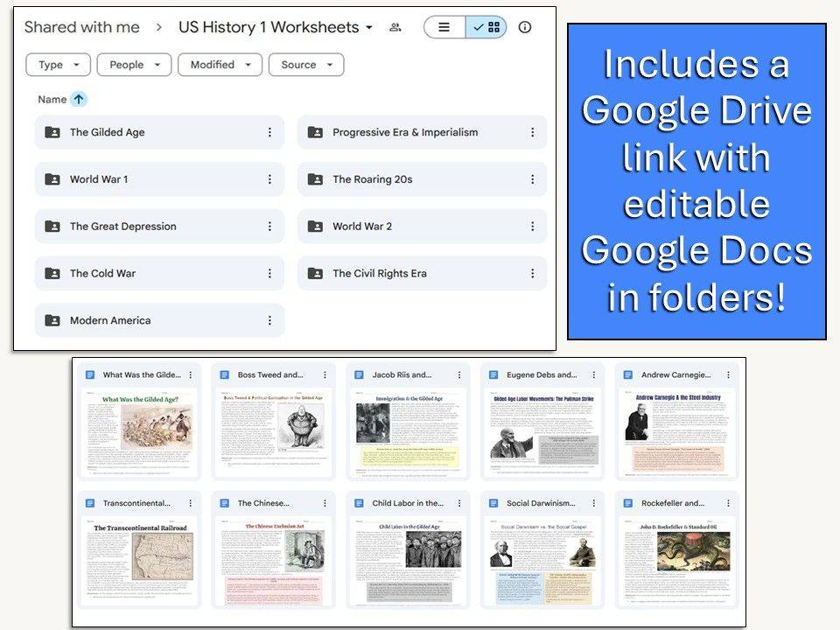Screen dimensions: 840x630
Task: Sort by Name column header
Action: (52, 99)
